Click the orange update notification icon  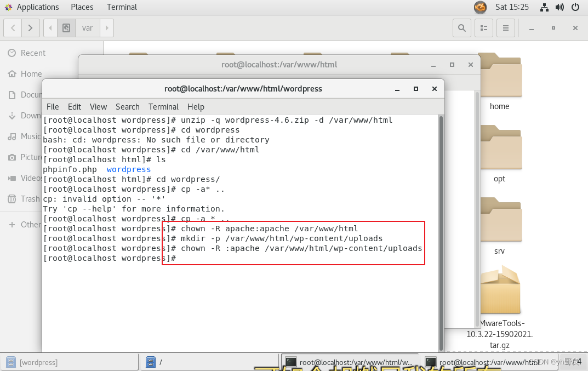click(480, 7)
